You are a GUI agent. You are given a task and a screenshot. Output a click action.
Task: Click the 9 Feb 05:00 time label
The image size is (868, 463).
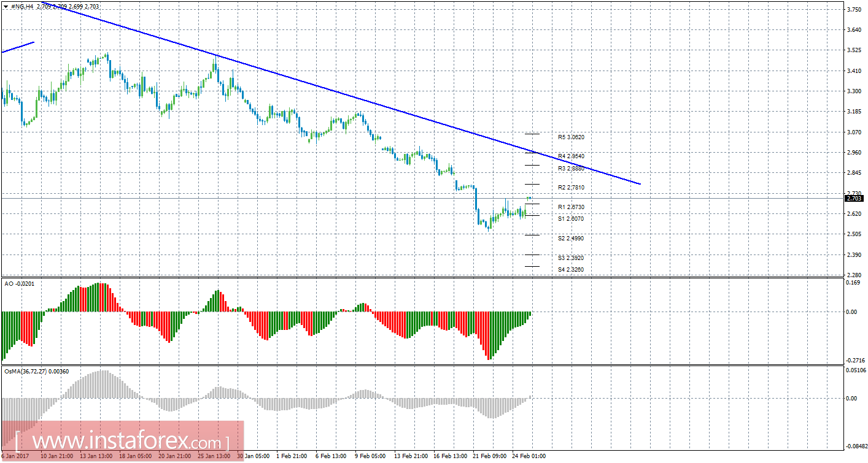(370, 456)
